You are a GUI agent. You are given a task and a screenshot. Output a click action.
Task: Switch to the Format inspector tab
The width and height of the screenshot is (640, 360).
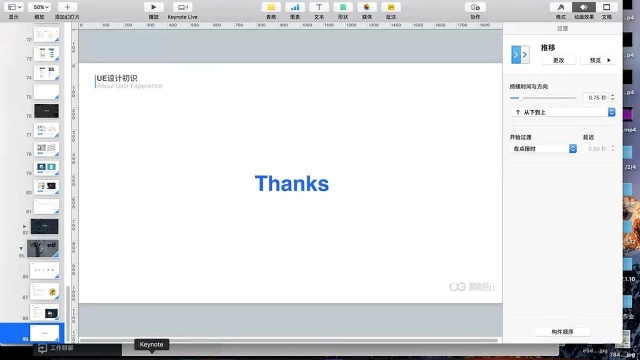click(561, 7)
